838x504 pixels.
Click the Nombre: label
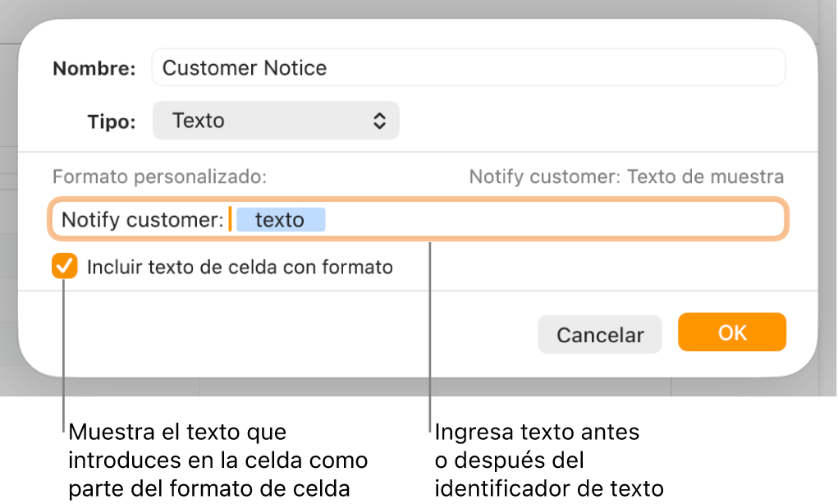(93, 68)
